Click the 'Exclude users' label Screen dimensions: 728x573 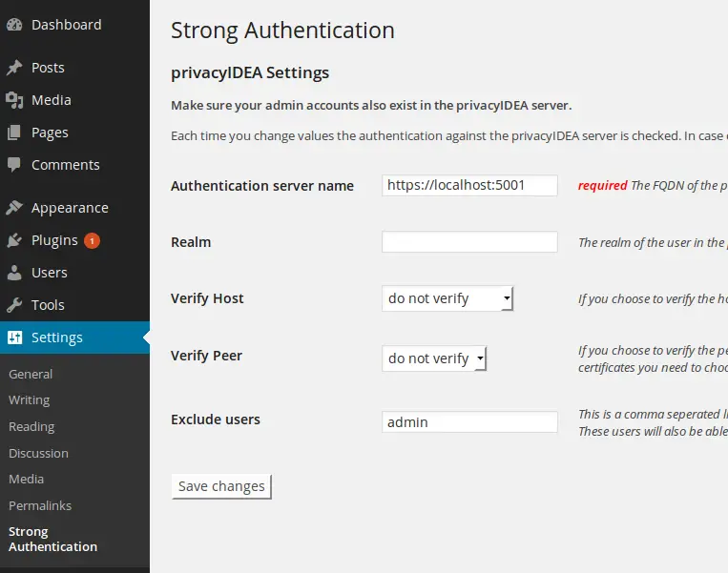coord(216,420)
